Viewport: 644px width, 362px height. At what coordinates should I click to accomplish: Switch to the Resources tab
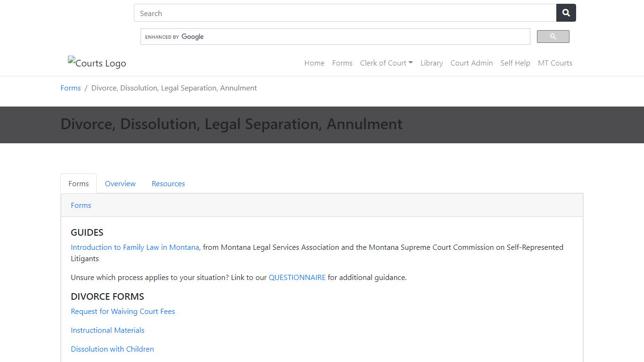[x=168, y=183]
